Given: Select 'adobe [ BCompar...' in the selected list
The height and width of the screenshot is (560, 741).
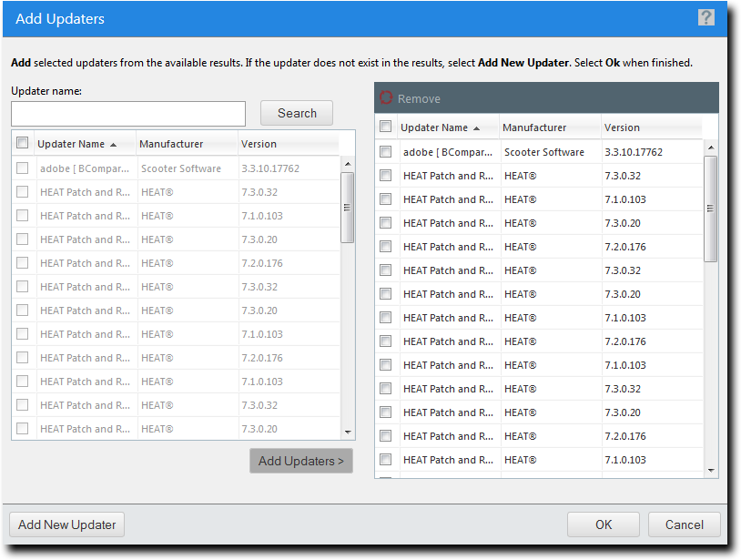Looking at the screenshot, I should pyautogui.click(x=448, y=152).
